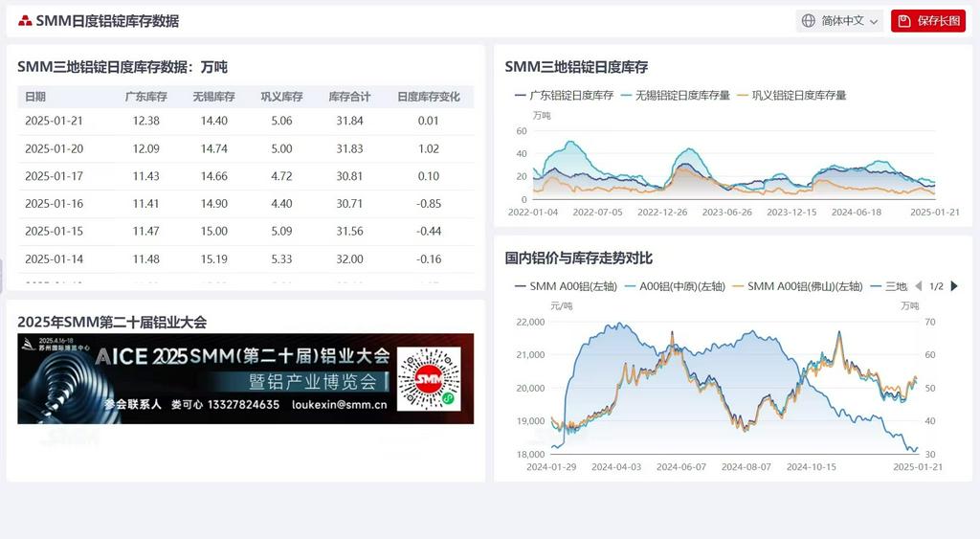The height and width of the screenshot is (539, 980).
Task: Toggle 巩义铝锭日度库存量 legend series
Action: (x=791, y=95)
